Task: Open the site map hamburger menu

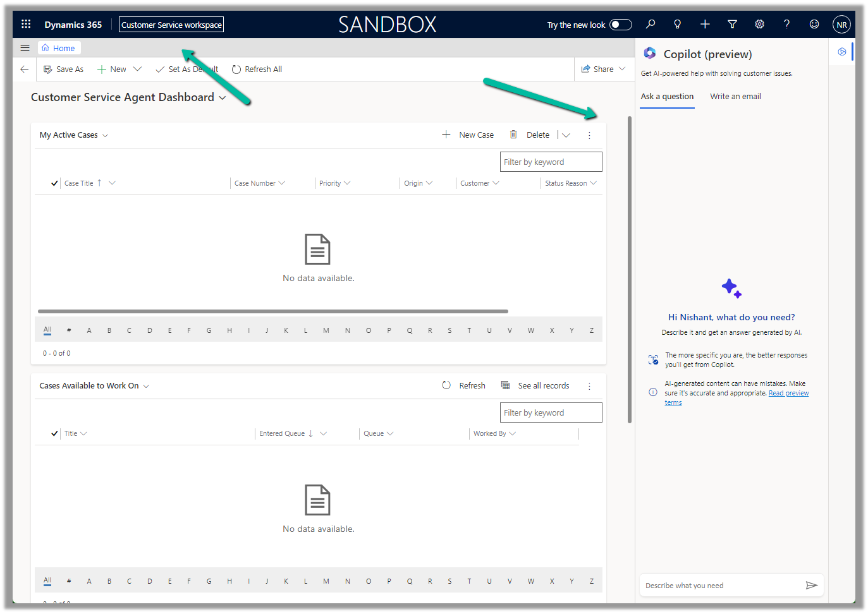Action: tap(25, 47)
